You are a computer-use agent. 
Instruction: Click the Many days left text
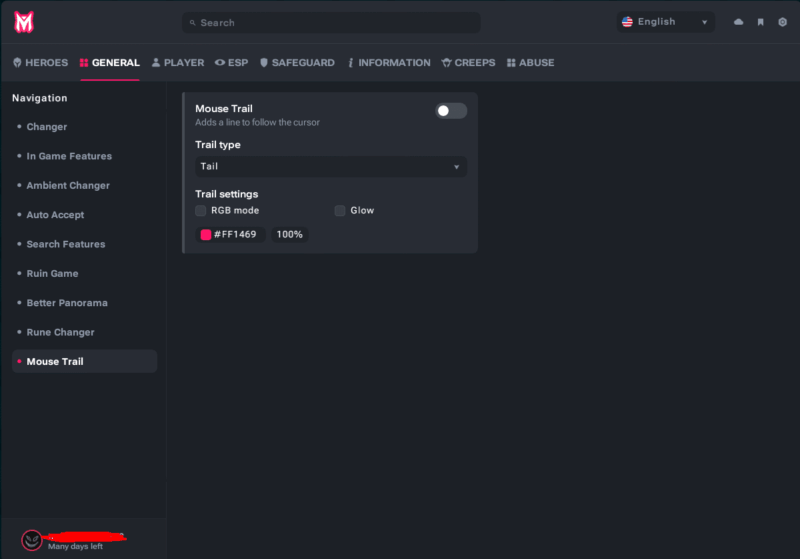(75, 546)
